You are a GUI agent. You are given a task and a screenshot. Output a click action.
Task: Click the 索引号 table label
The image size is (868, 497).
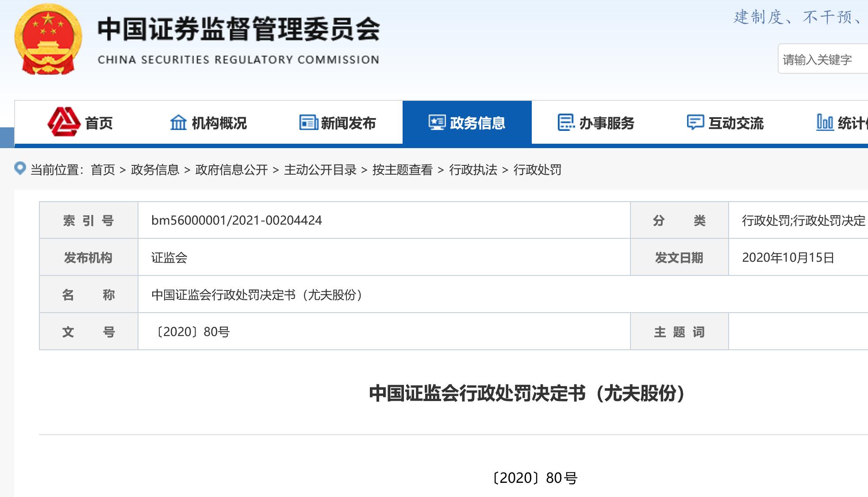click(88, 220)
